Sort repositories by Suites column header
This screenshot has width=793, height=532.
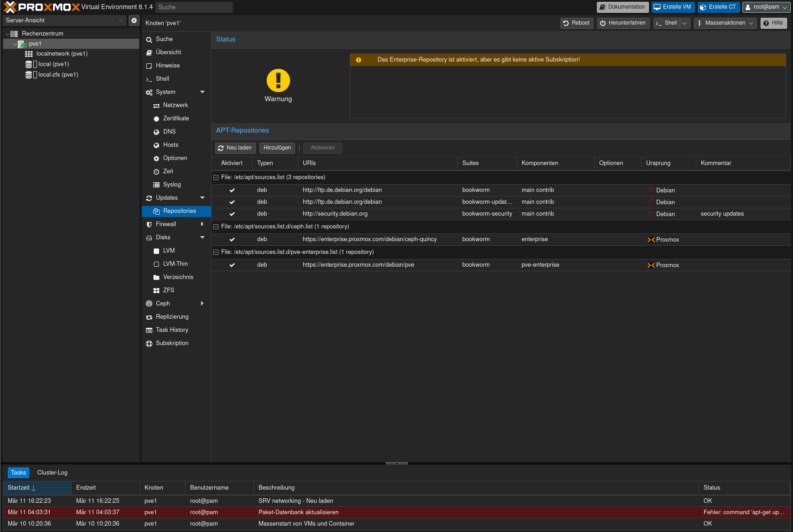(x=487, y=163)
